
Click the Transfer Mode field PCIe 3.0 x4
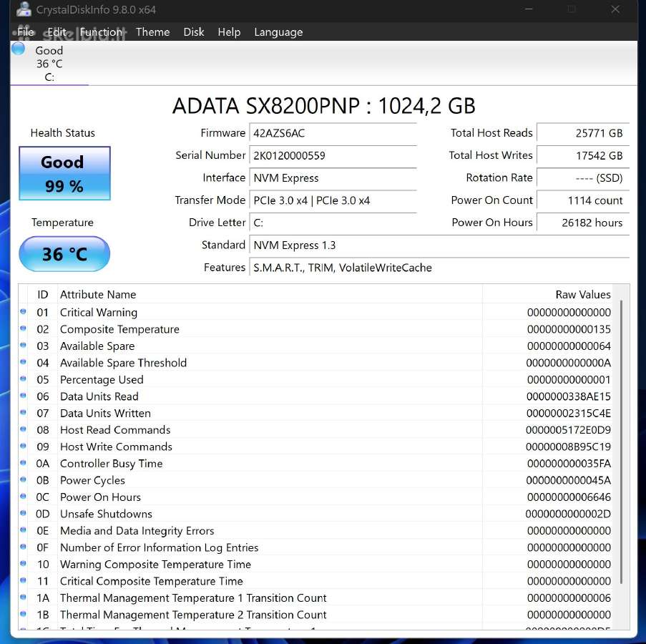(333, 200)
